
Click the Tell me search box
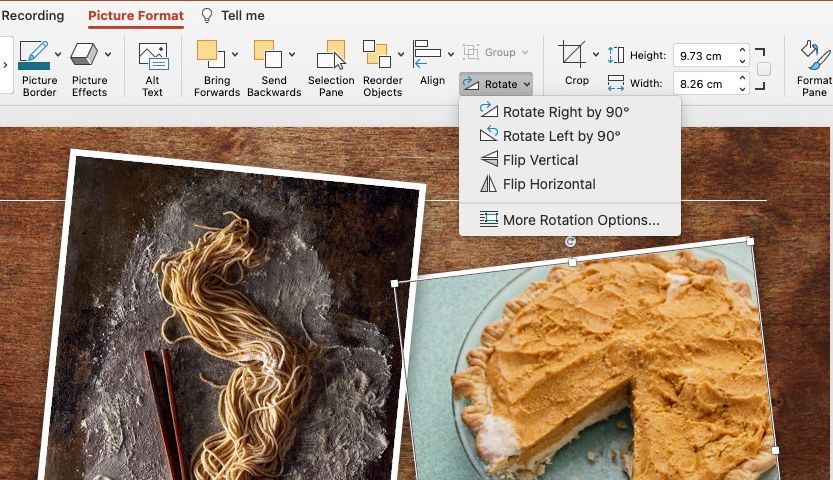(x=241, y=16)
